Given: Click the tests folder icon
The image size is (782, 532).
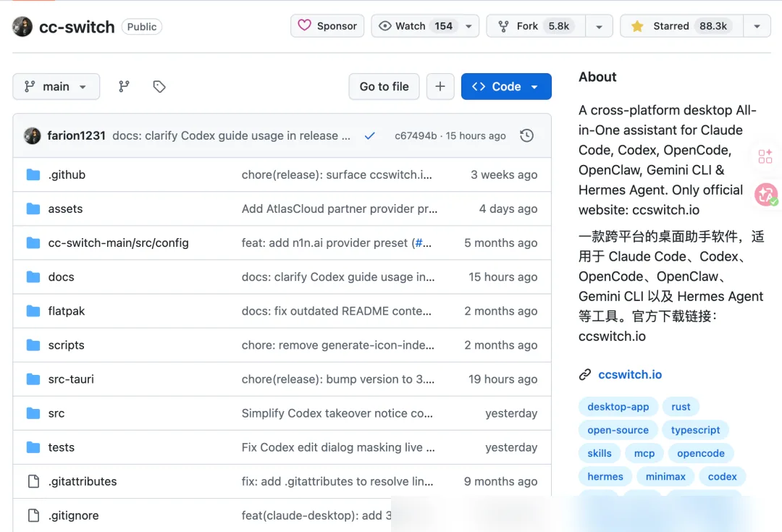Looking at the screenshot, I should pyautogui.click(x=33, y=447).
